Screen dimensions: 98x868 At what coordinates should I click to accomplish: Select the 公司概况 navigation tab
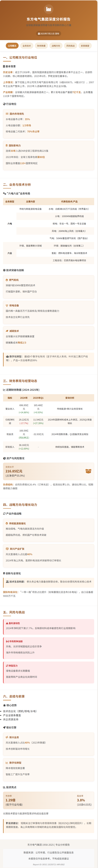[x=12, y=46]
